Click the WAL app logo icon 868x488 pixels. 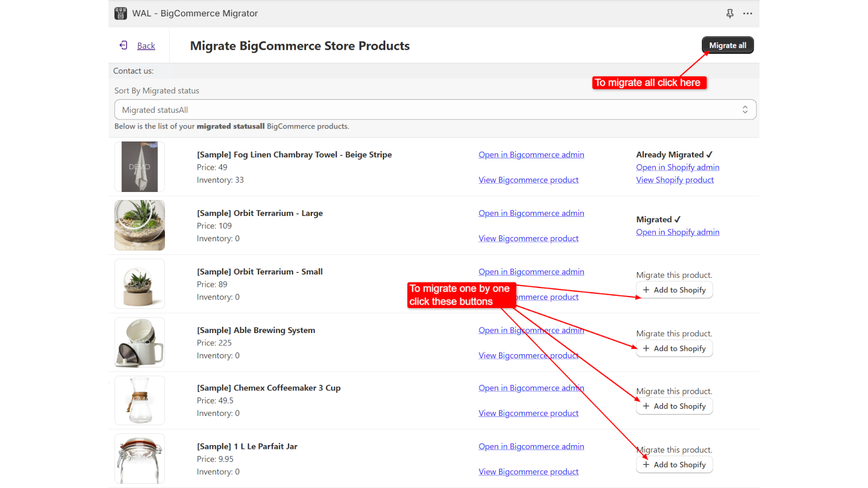120,13
